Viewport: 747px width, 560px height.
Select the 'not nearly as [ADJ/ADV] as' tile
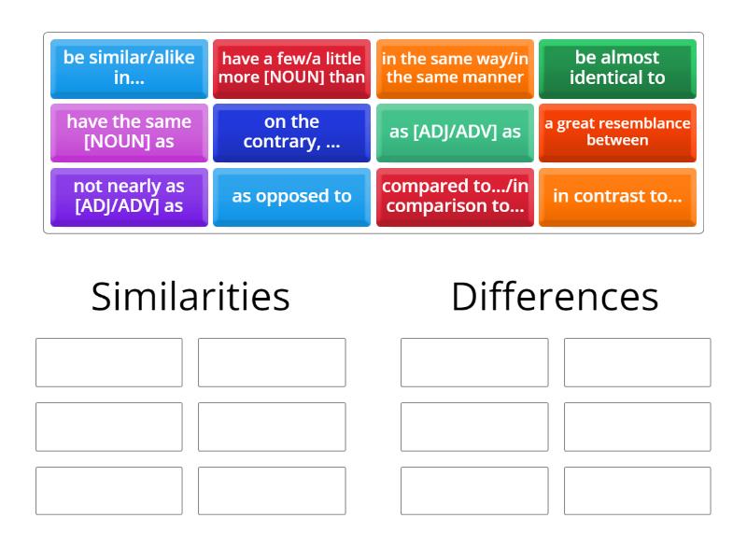pos(128,196)
